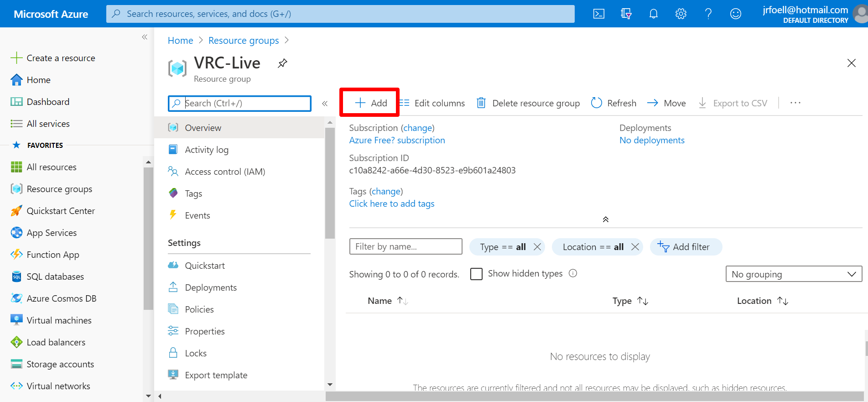Open the help question mark icon
The image size is (868, 402).
click(708, 14)
